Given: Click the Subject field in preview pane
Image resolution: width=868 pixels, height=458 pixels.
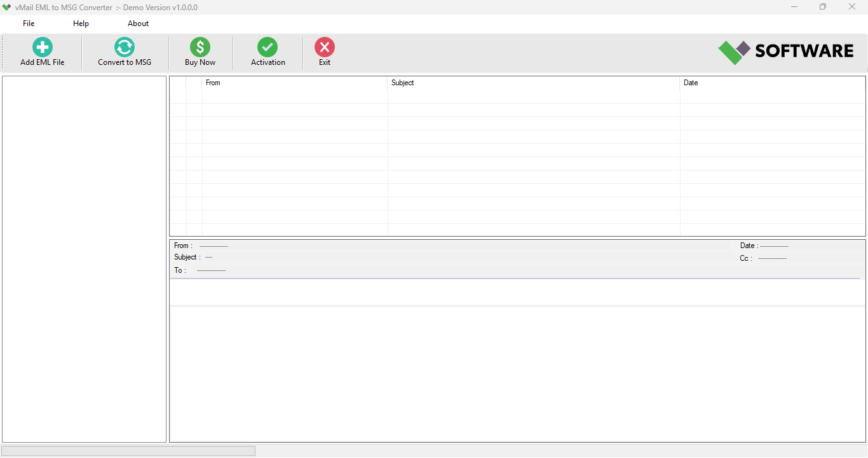Looking at the screenshot, I should pyautogui.click(x=186, y=257).
